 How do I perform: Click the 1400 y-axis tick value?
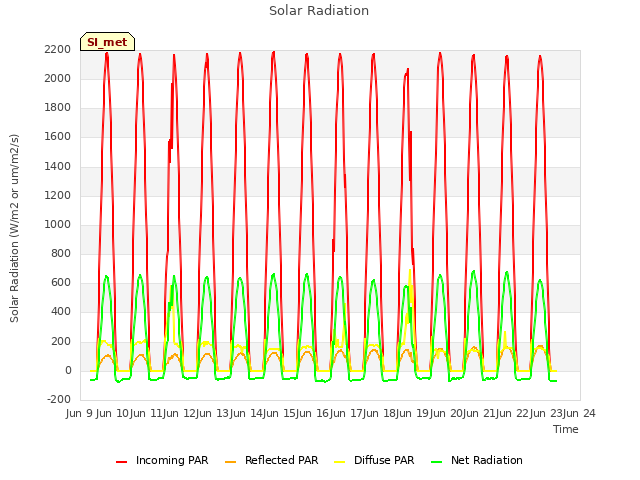(x=58, y=166)
